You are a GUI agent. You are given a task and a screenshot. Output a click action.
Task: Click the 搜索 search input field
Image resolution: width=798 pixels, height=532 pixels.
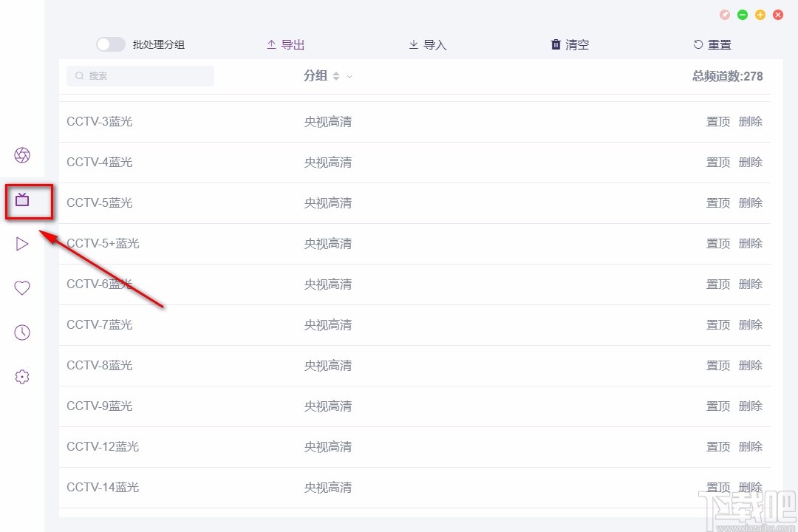pos(140,75)
